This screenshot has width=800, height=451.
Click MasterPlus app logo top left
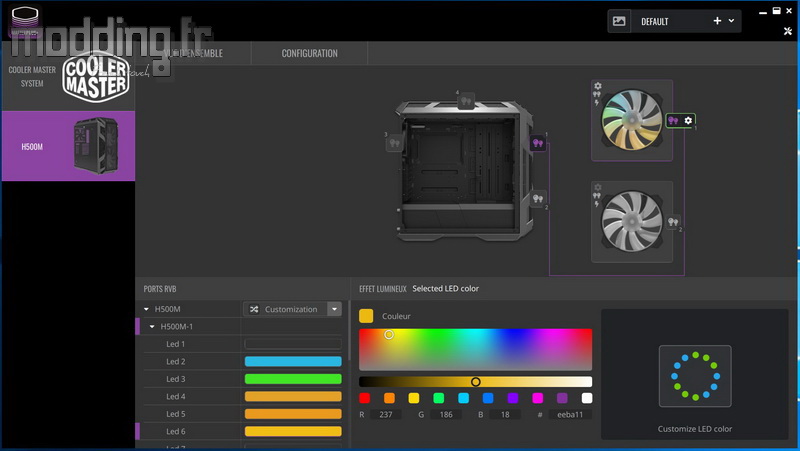(x=24, y=20)
